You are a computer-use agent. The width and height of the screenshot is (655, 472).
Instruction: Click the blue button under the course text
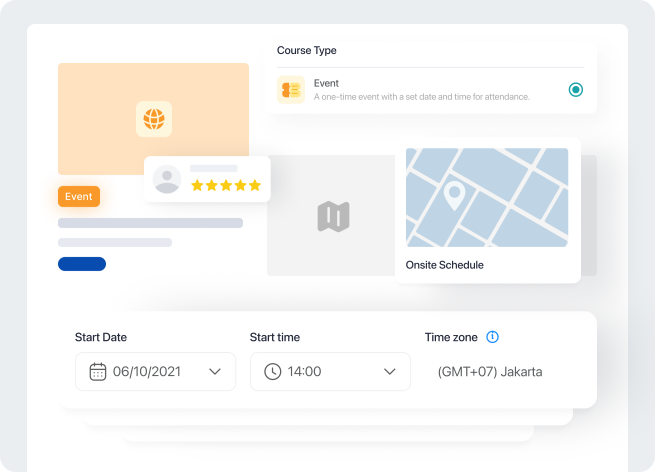click(x=82, y=264)
